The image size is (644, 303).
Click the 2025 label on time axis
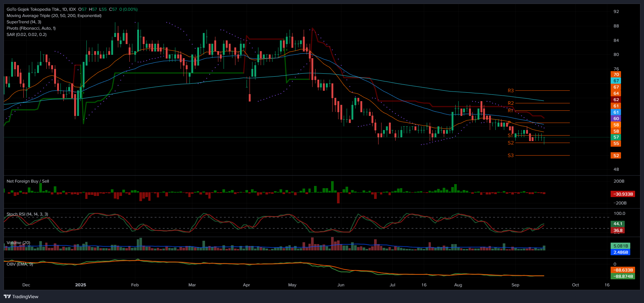coord(80,285)
